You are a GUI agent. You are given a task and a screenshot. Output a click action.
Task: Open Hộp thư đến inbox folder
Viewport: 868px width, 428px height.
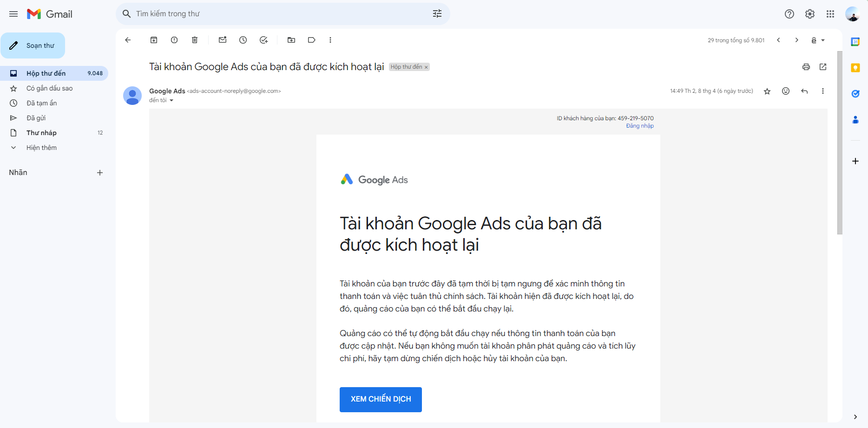[x=54, y=73]
